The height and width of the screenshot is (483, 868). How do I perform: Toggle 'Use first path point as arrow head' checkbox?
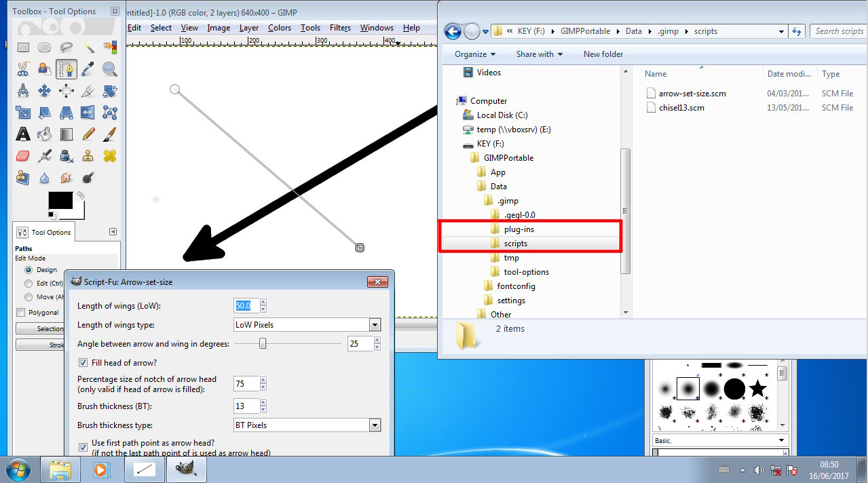(83, 448)
